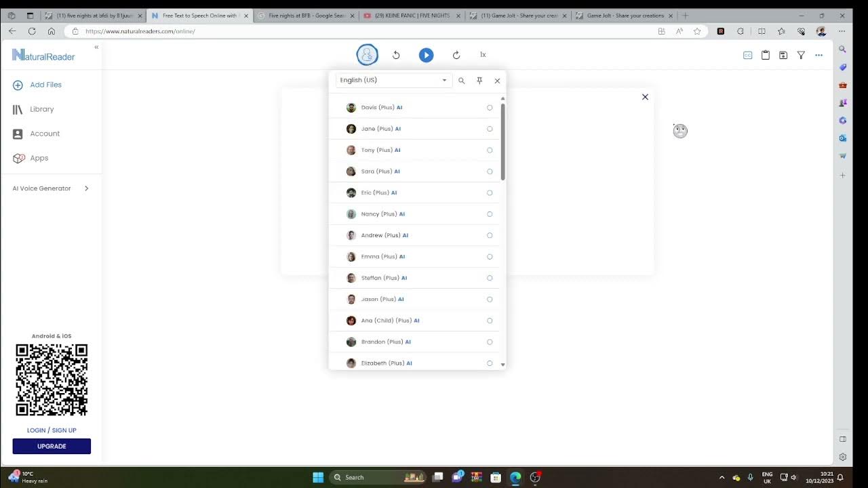Viewport: 868px width, 488px height.
Task: Switch to the KEINE PANIC YouTube tab
Action: [412, 15]
